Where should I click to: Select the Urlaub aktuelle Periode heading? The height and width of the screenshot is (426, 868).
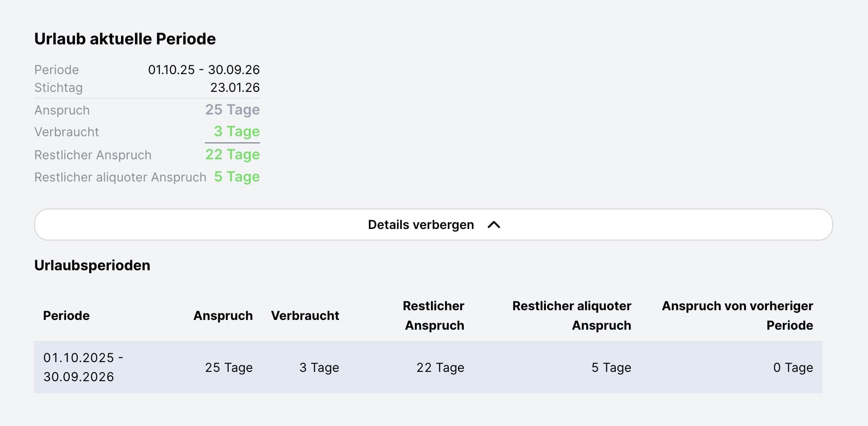click(125, 39)
